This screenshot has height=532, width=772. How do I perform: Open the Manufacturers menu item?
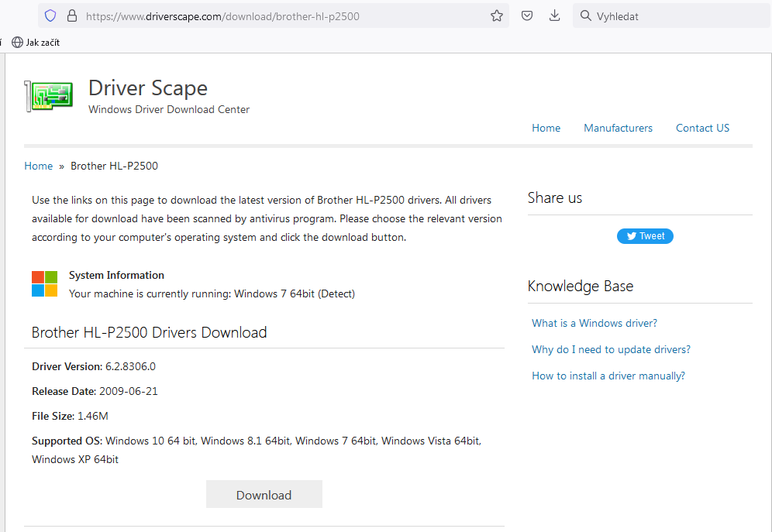(618, 128)
